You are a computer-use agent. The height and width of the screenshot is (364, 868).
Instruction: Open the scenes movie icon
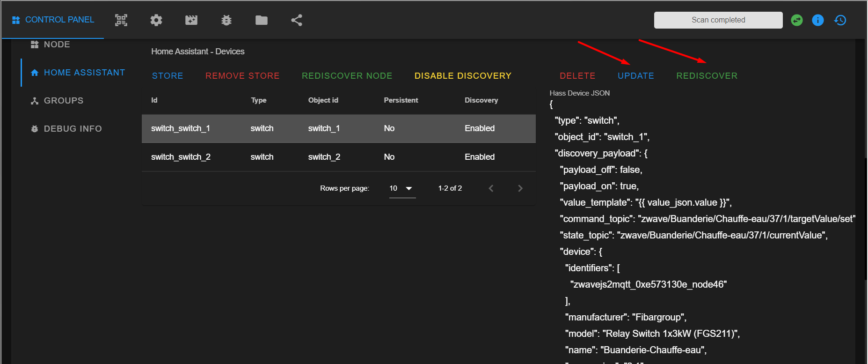click(x=191, y=20)
